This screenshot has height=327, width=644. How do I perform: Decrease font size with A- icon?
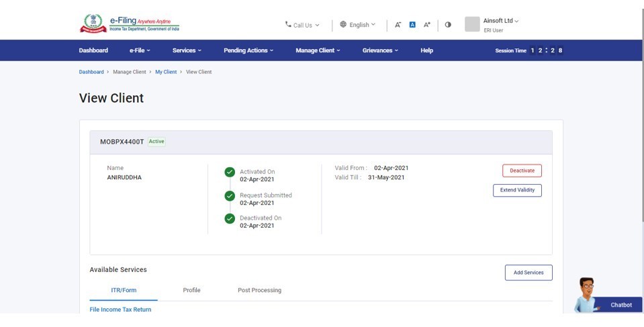(398, 25)
